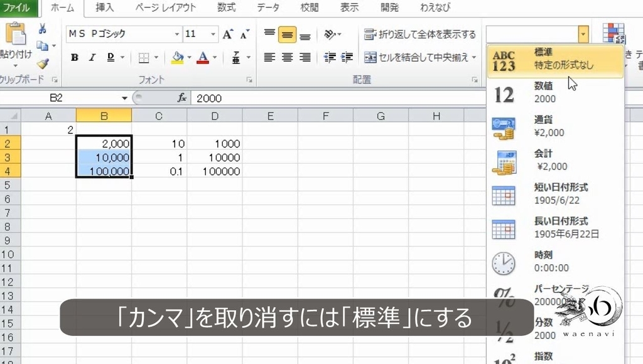Increase font size with the large A
Image resolution: width=643 pixels, height=364 pixels.
pyautogui.click(x=227, y=34)
